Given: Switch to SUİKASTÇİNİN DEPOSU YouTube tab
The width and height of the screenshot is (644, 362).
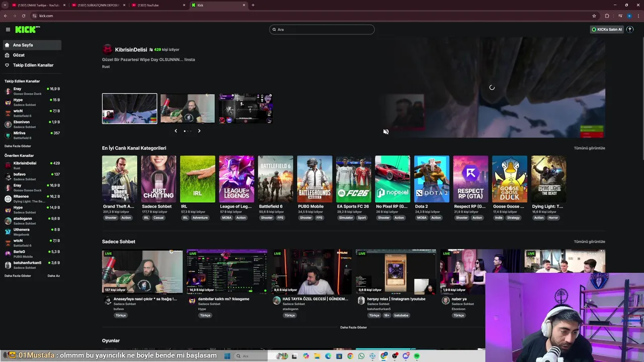Looking at the screenshot, I should point(99,5).
